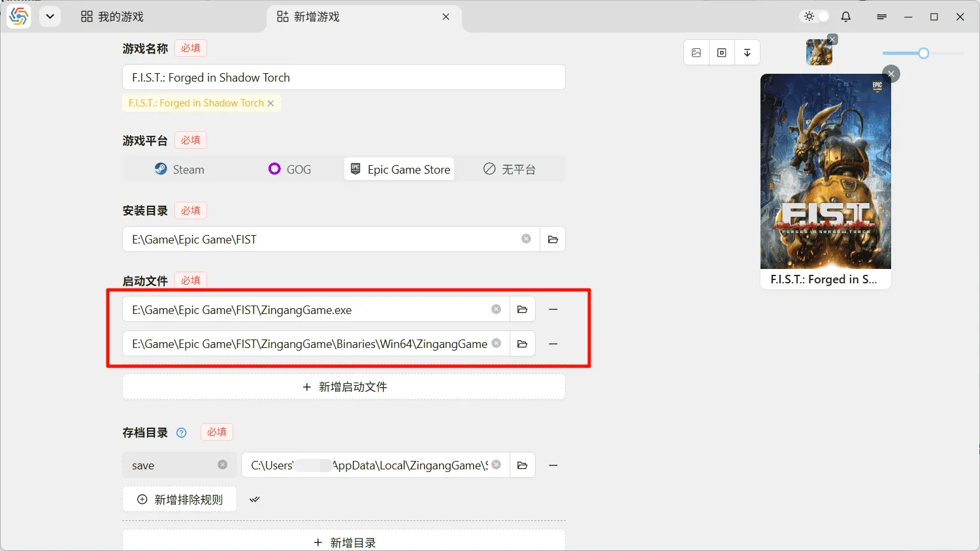This screenshot has width=980, height=551.
Task: Choose the 无平台 platform option
Action: 510,170
